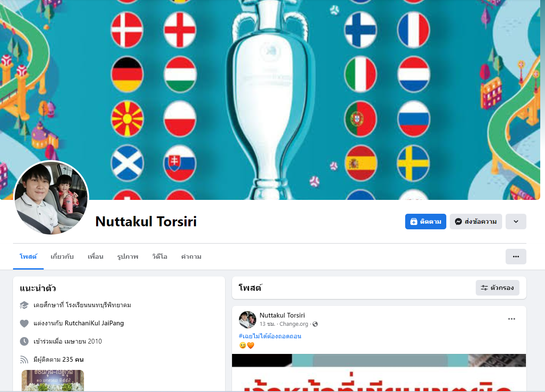Open the three-dot menu in tab bar
The height and width of the screenshot is (392, 545).
(516, 257)
